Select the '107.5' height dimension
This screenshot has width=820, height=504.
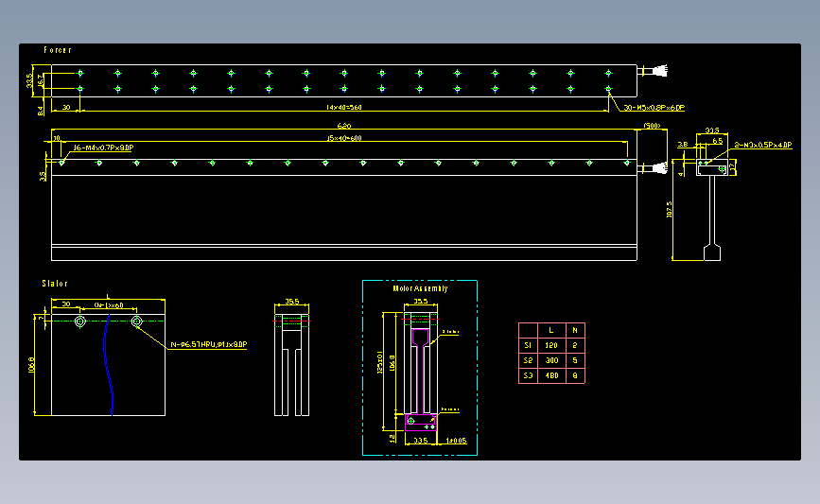tap(670, 210)
